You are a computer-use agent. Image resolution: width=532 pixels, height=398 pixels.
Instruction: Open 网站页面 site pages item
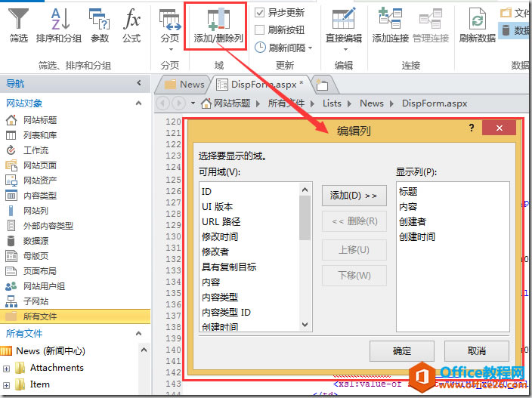coord(40,165)
